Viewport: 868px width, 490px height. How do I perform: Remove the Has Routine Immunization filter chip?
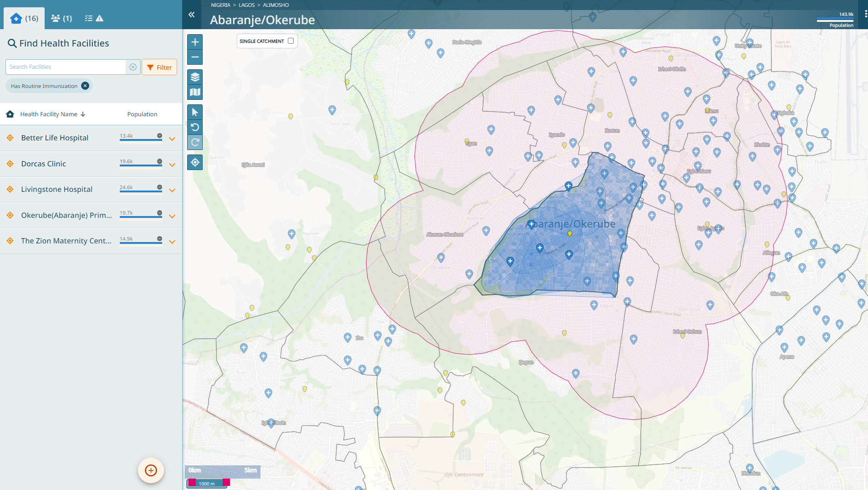85,86
